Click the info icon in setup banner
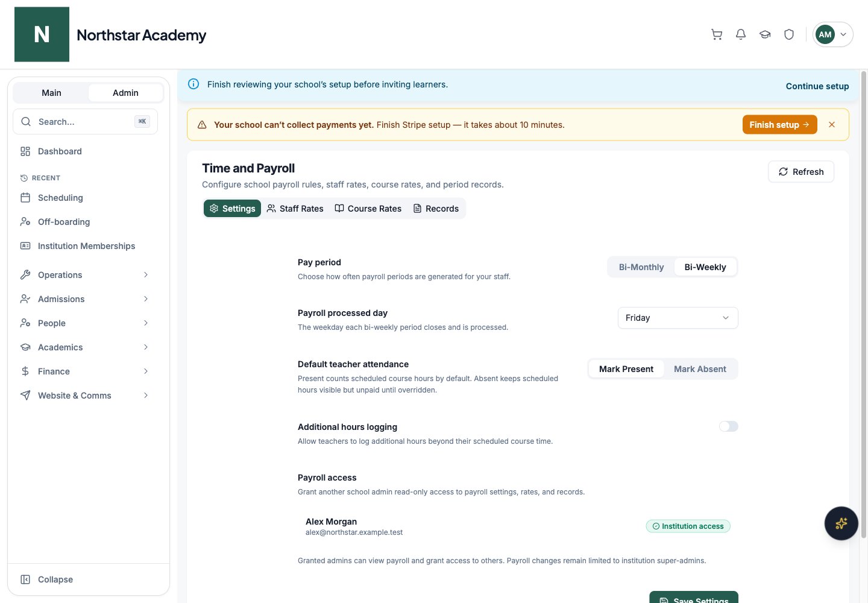Viewport: 868px width, 603px height. coord(193,84)
